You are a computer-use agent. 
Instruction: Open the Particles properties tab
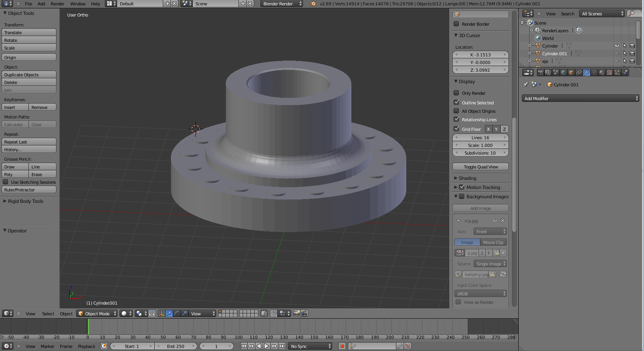[617, 73]
